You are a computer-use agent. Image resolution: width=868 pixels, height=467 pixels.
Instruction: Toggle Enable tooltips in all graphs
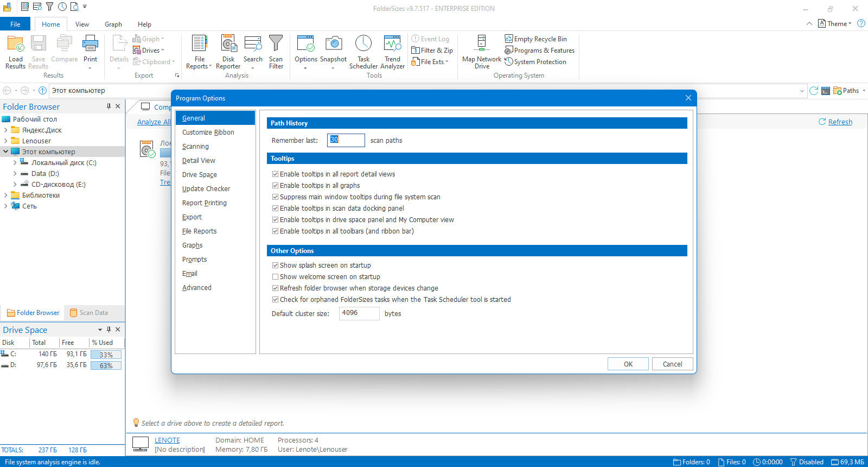pos(276,186)
